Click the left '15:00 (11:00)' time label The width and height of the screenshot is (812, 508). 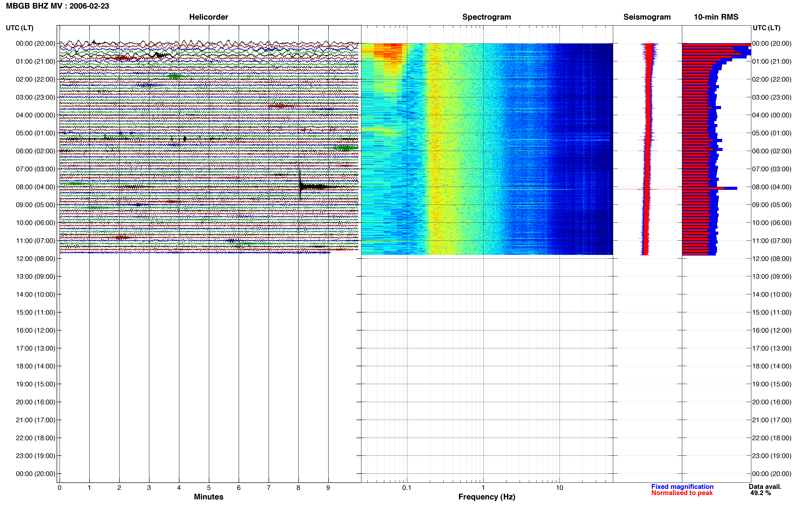(x=36, y=313)
